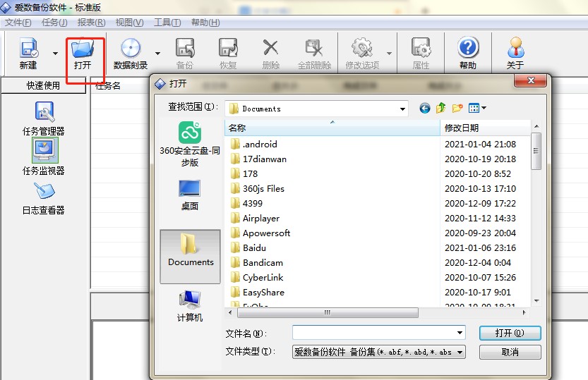Click the 快速使用 panel header
The height and width of the screenshot is (380, 588).
pos(43,85)
